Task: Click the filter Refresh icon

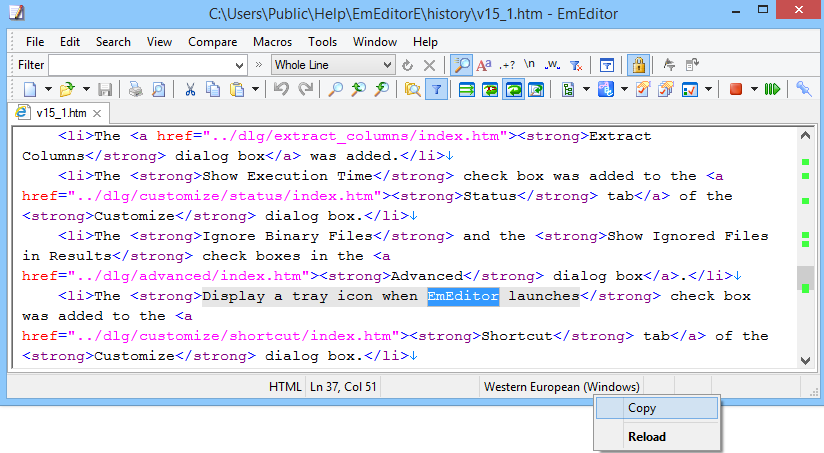Action: pos(407,65)
